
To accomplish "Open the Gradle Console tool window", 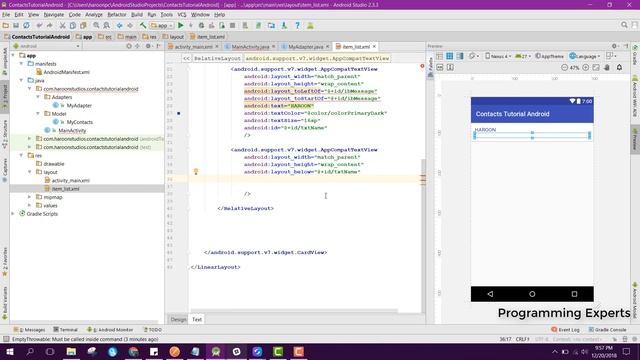I will [607, 330].
